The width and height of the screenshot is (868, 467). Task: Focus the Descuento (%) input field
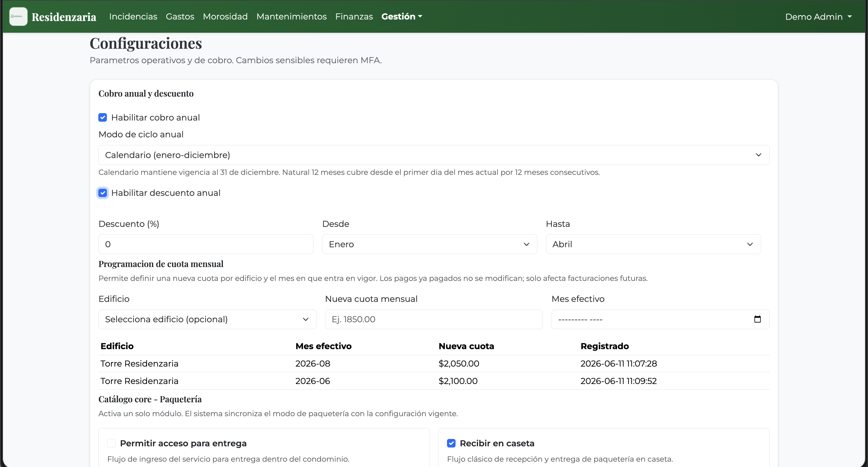tap(206, 244)
